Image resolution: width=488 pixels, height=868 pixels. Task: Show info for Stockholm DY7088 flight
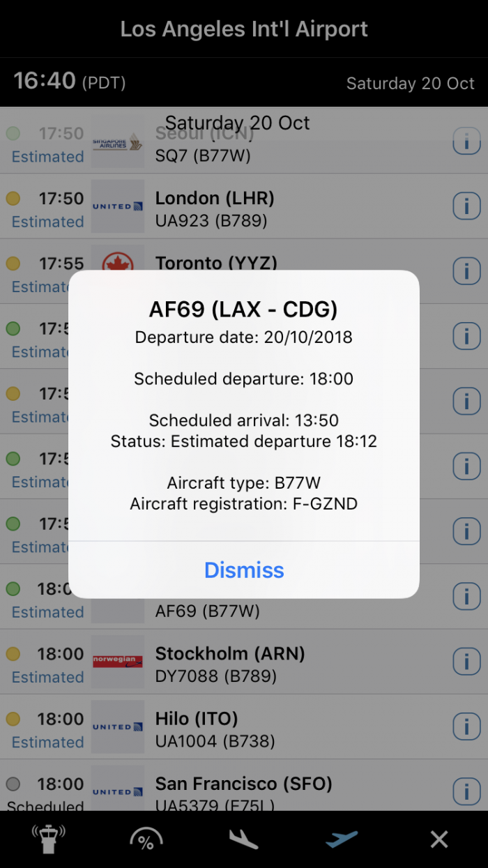click(466, 662)
